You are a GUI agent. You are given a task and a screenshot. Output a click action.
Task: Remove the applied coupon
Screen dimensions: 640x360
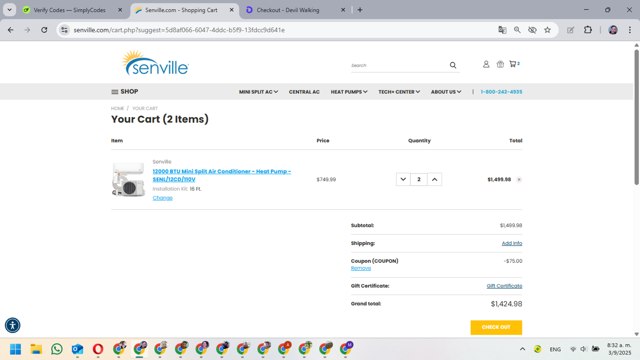(x=361, y=268)
